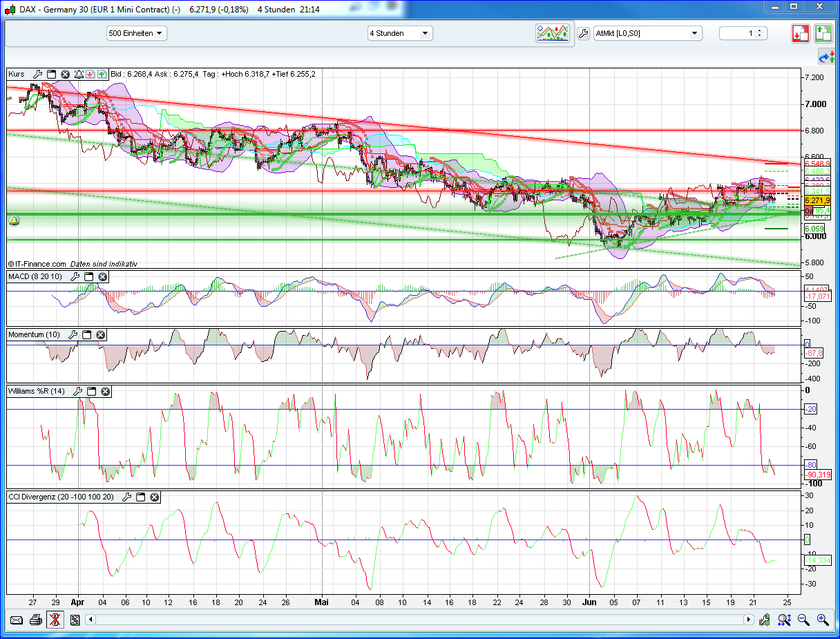840x639 pixels.
Task: Click the alert bell icon in Kurs panel
Action: pos(79,74)
